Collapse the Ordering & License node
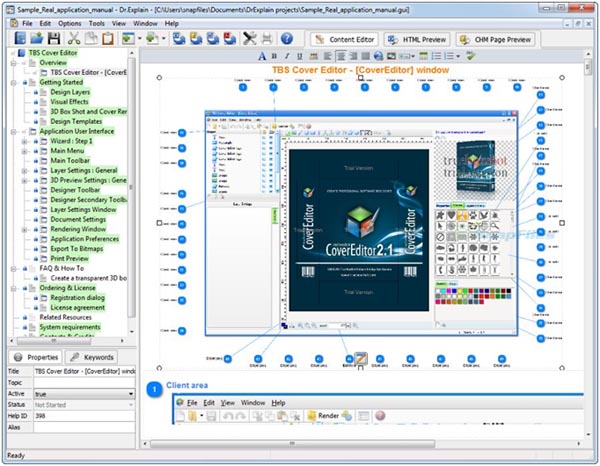600x466 pixels. [x=13, y=288]
